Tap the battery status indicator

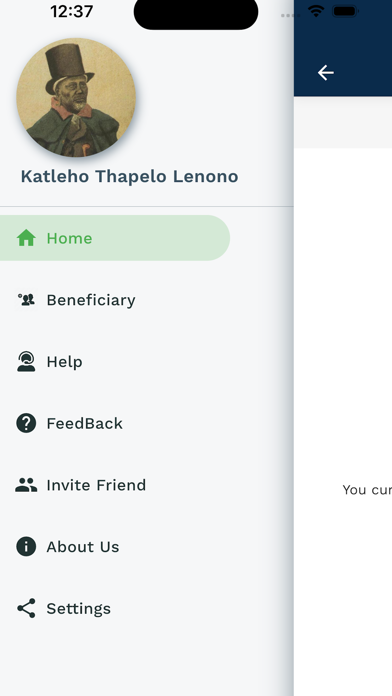coord(345,12)
